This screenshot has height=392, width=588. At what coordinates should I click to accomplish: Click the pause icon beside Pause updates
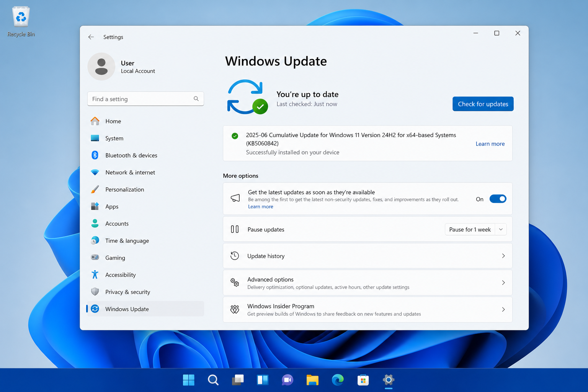235,229
